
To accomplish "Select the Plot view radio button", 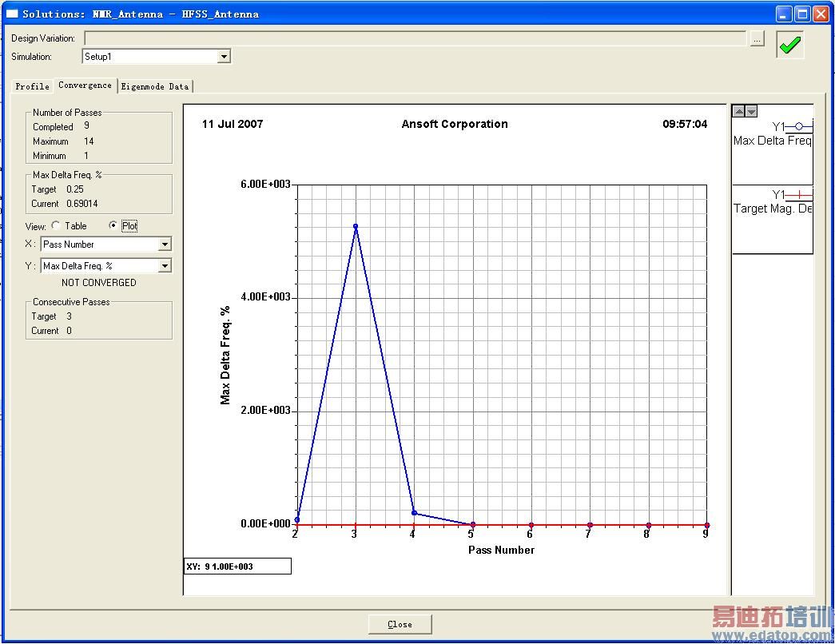I will 113,225.
